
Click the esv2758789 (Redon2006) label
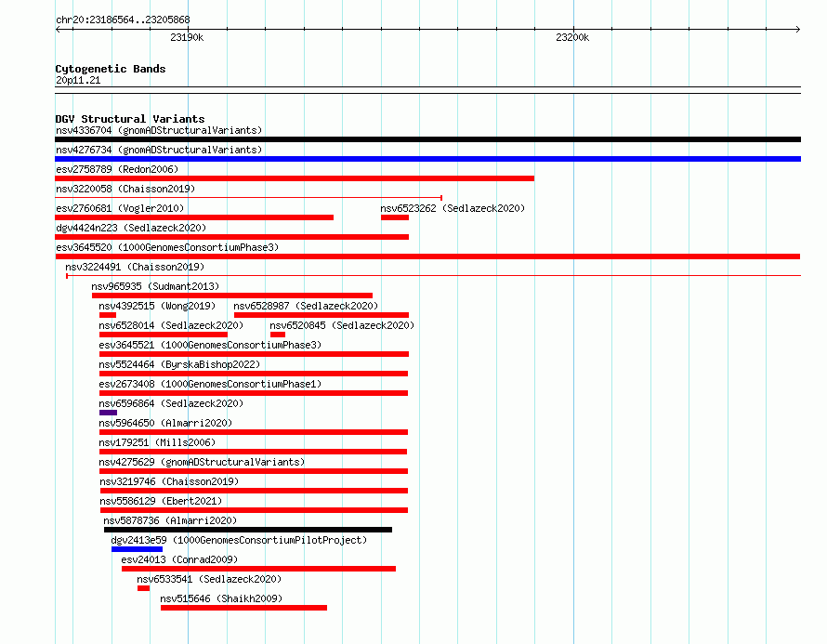(x=117, y=169)
